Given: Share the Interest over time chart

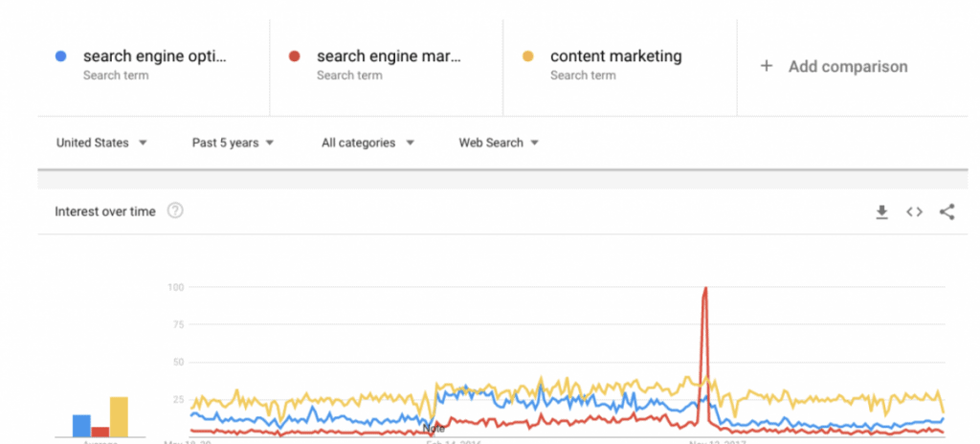Looking at the screenshot, I should point(947,212).
